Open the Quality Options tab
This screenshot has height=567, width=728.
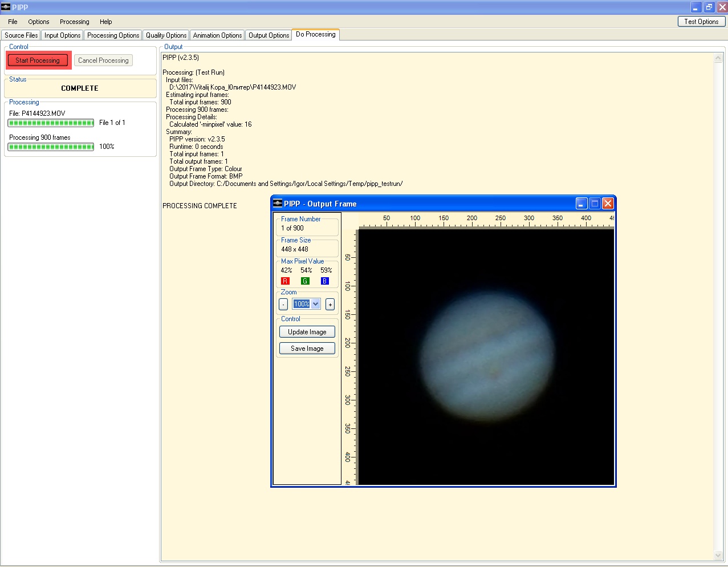[x=166, y=35]
